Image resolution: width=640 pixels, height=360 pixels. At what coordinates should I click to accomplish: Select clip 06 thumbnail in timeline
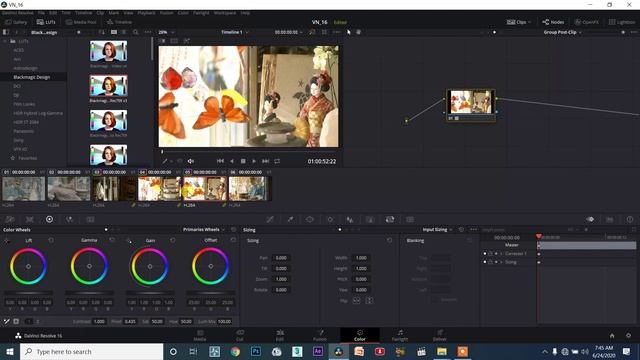tap(249, 189)
